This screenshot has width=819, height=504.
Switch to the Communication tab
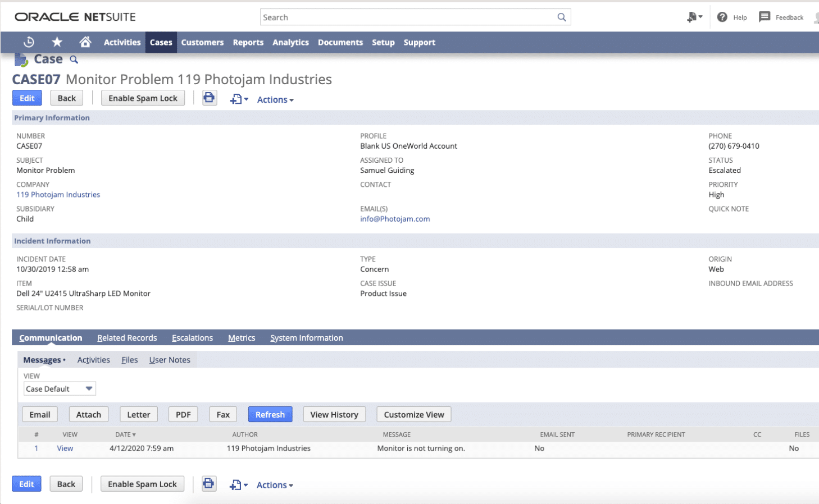pos(51,337)
